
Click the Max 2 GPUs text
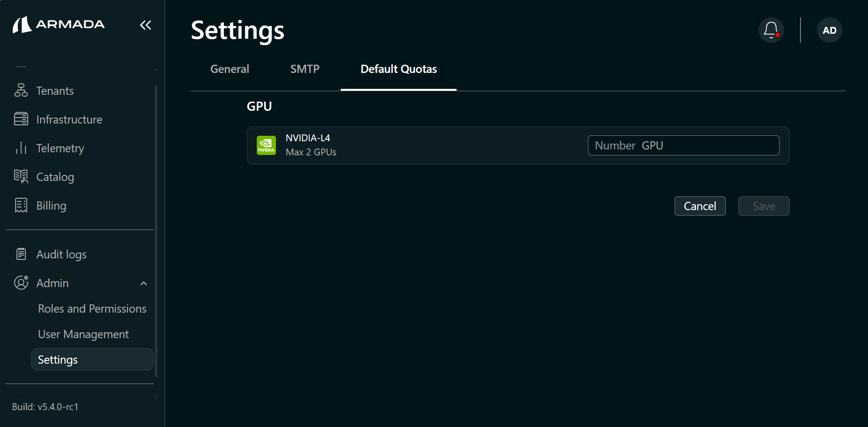point(311,152)
